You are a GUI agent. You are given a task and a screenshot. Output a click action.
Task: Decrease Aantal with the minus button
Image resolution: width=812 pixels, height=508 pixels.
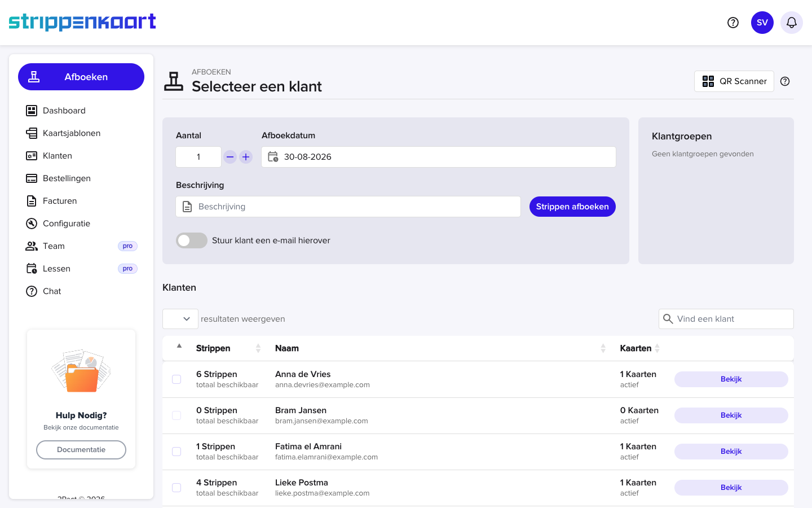pyautogui.click(x=230, y=157)
